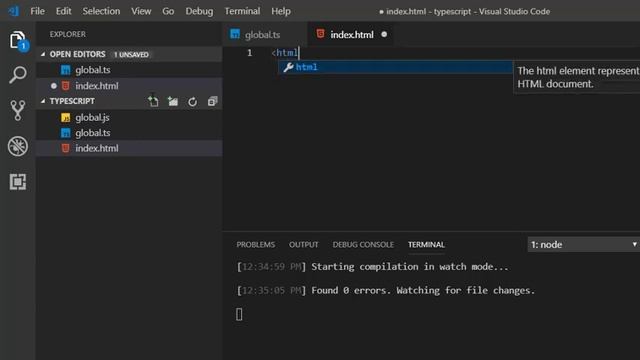
Task: Click the '1 UNSAVED' badge
Action: tap(131, 54)
